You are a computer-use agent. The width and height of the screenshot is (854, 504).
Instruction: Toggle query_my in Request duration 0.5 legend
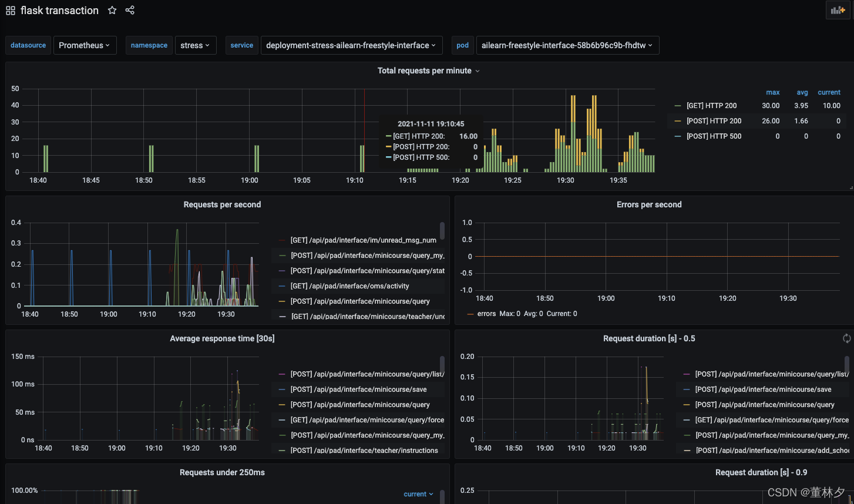point(772,435)
